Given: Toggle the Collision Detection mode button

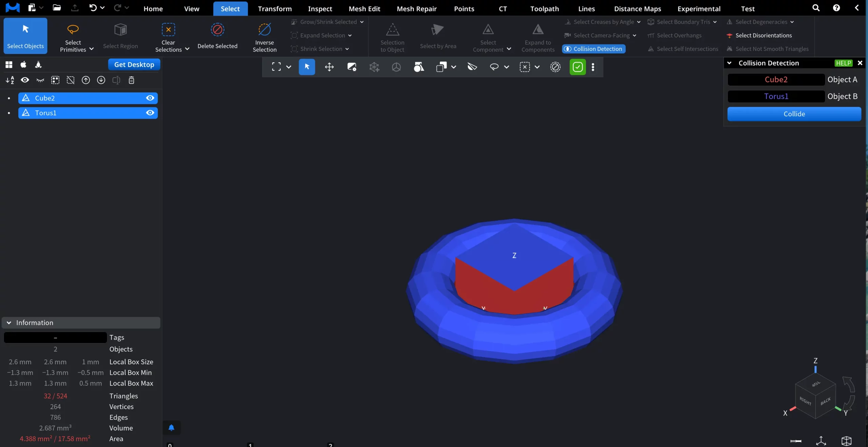Looking at the screenshot, I should 593,49.
